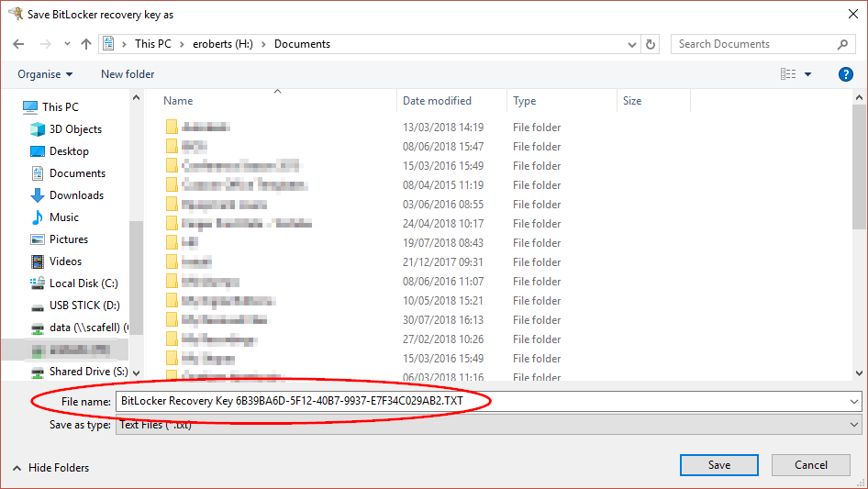Click file list scroll down arrow

click(x=859, y=373)
